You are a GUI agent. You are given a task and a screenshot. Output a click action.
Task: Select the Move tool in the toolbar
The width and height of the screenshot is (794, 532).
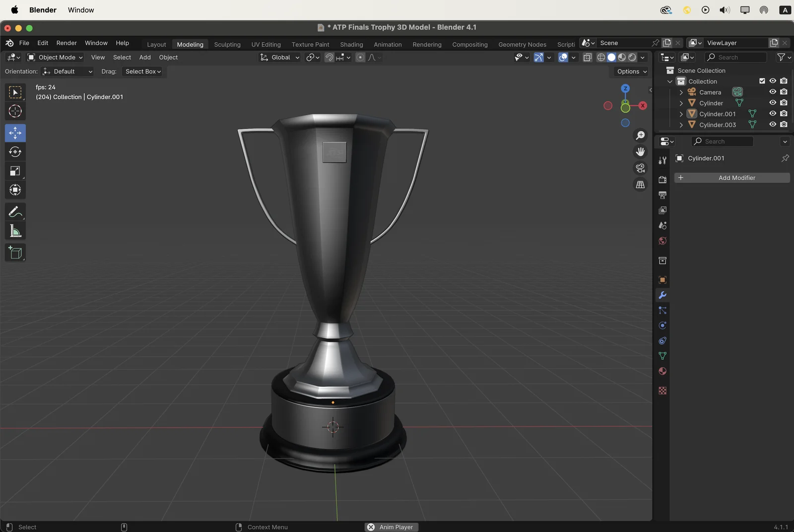click(15, 133)
